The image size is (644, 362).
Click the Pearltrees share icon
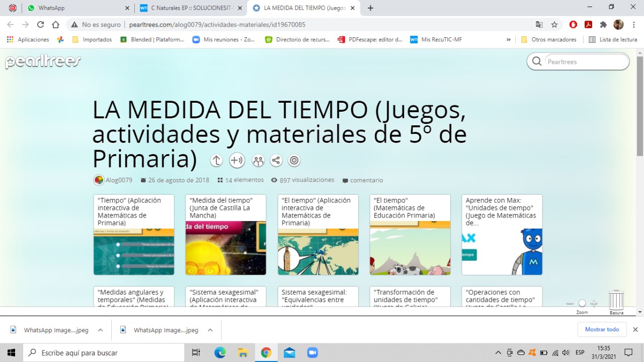click(x=276, y=161)
